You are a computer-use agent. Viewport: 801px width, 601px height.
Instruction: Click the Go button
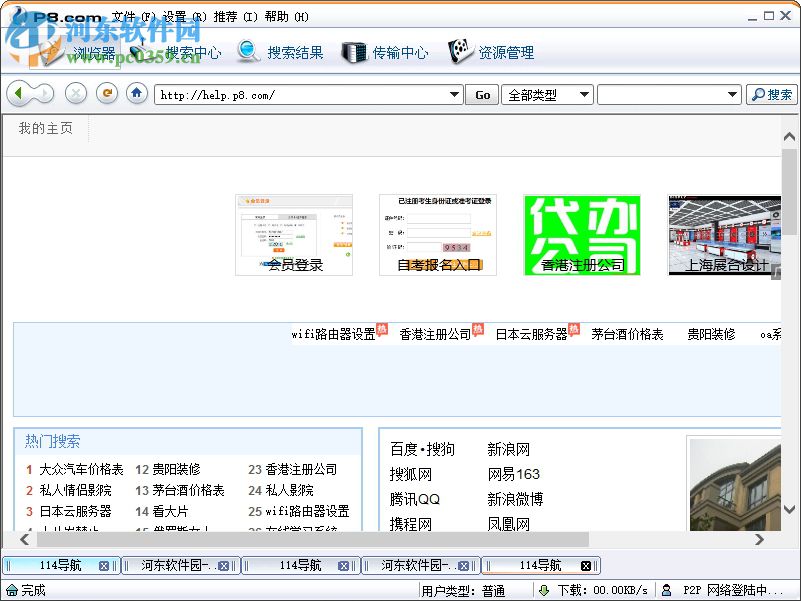pyautogui.click(x=480, y=94)
